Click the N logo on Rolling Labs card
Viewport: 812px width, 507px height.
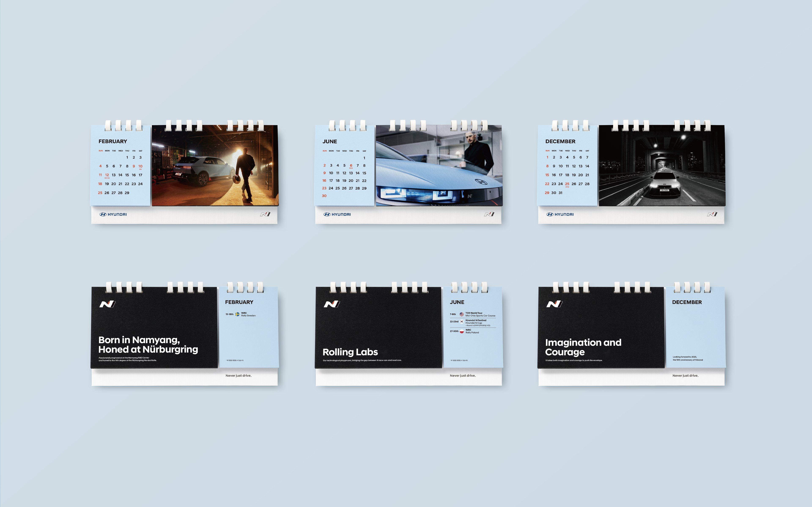point(332,304)
